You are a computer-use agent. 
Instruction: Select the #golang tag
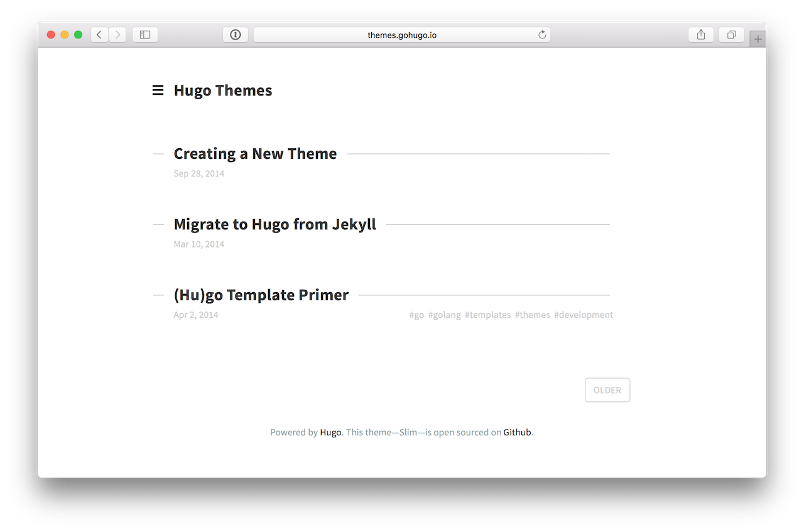[445, 315]
